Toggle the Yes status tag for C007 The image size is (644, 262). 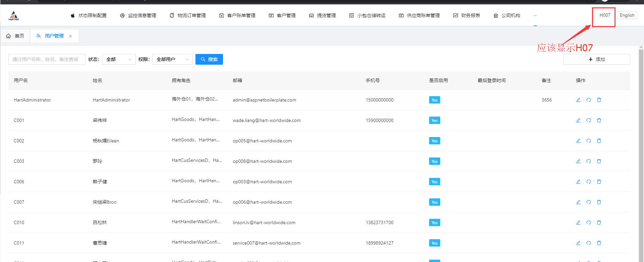tap(434, 202)
